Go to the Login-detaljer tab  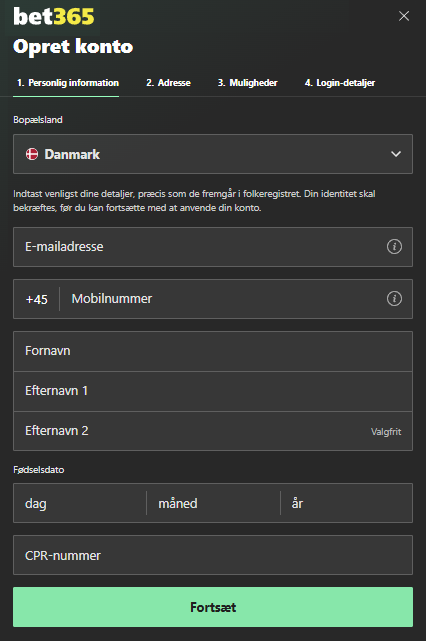340,83
